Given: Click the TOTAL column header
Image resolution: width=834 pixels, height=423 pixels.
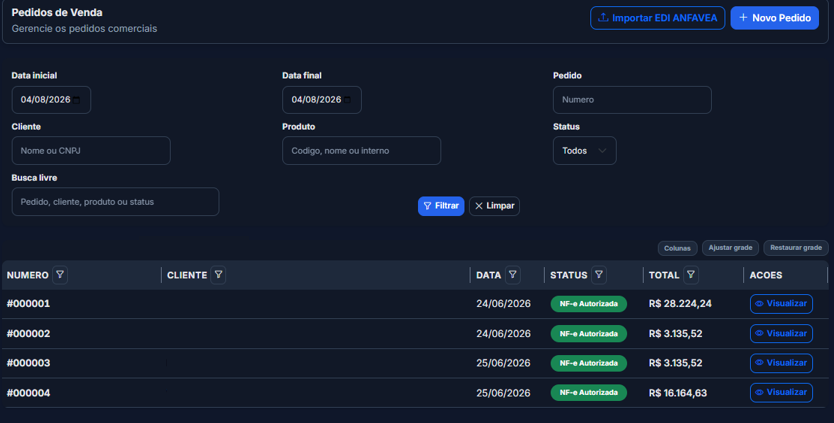Looking at the screenshot, I should (664, 275).
